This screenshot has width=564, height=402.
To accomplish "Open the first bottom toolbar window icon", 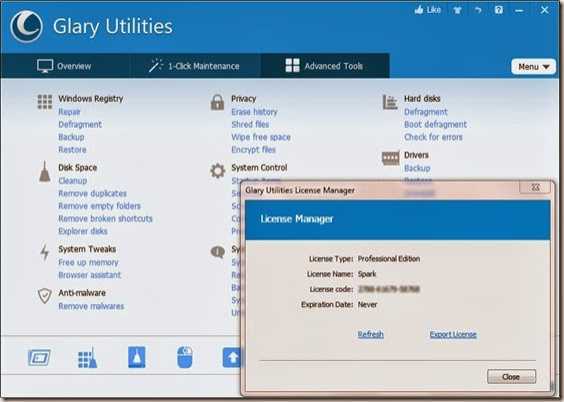I will click(39, 357).
